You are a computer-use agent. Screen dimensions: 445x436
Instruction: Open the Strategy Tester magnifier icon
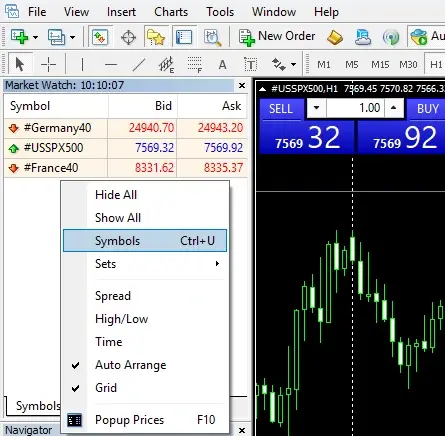pos(212,37)
